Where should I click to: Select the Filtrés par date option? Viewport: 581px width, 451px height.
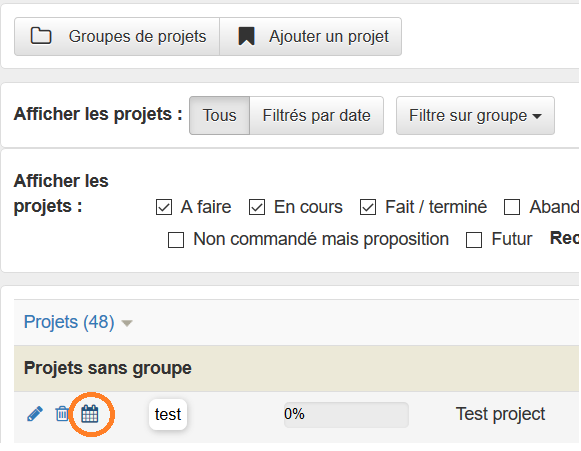(316, 116)
